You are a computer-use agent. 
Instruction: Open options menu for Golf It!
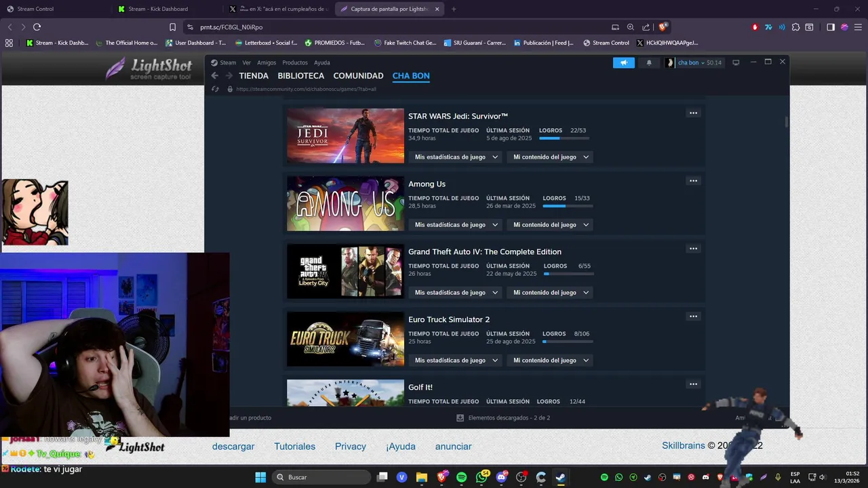tap(693, 384)
